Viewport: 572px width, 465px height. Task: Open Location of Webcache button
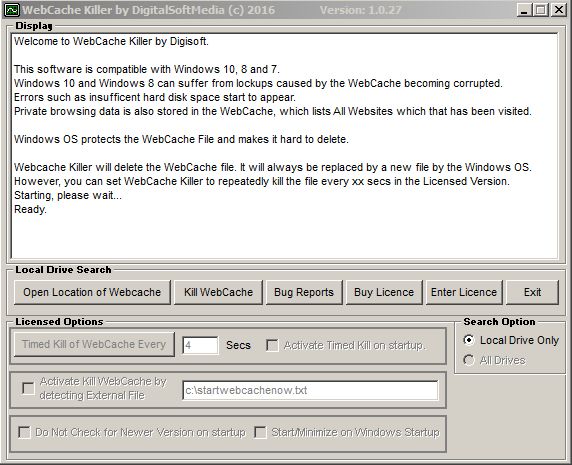click(x=92, y=292)
